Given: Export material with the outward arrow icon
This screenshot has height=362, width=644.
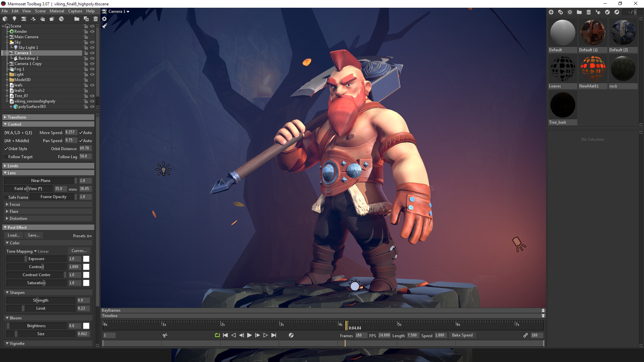Looking at the screenshot, I should (x=617, y=12).
